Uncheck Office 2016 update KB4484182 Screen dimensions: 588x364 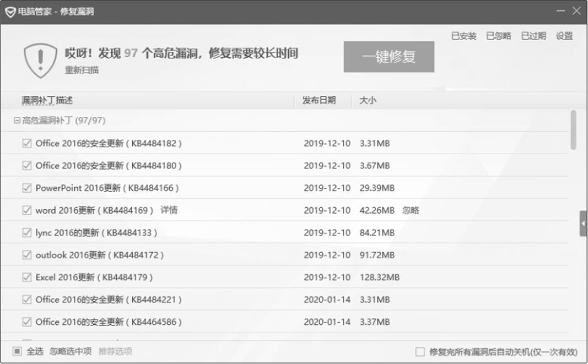tap(26, 143)
